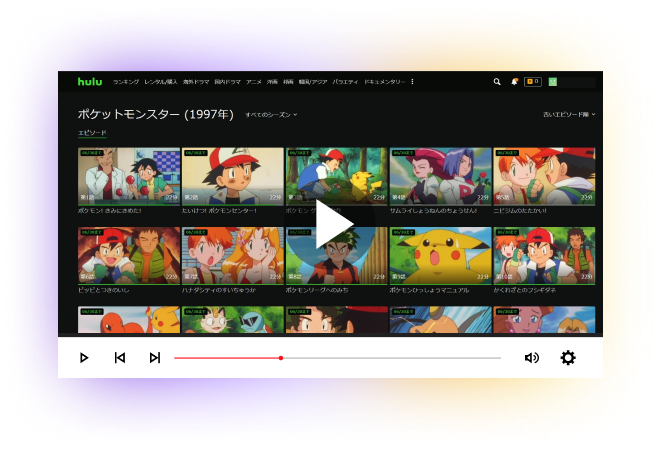Open the 第3話 thumbnail with Pikachu in forest
661x450 pixels.
pyautogui.click(x=336, y=176)
